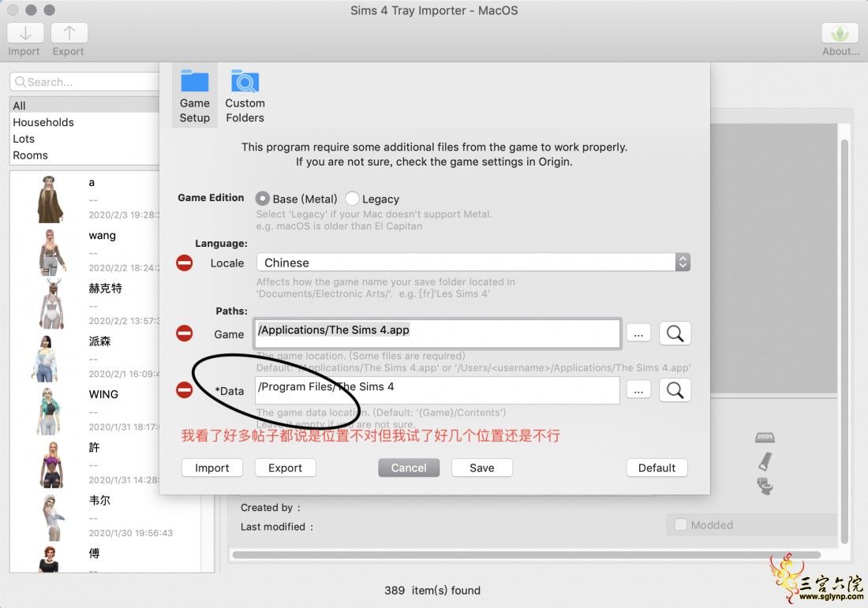Auto-detect Data path with magnifier icon
This screenshot has height=608, width=868.
(x=675, y=390)
